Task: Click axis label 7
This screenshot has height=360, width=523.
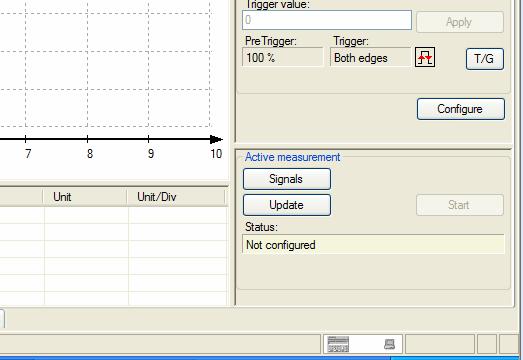Action: click(28, 154)
